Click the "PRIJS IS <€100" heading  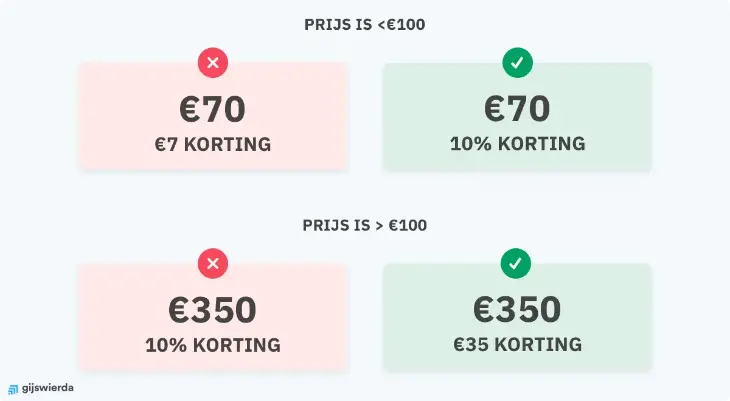coord(364,25)
